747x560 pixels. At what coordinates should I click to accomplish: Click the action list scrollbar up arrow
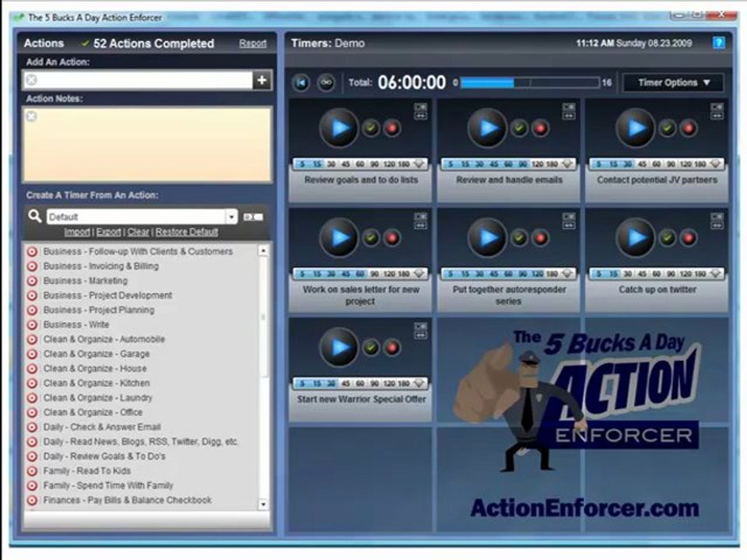263,250
